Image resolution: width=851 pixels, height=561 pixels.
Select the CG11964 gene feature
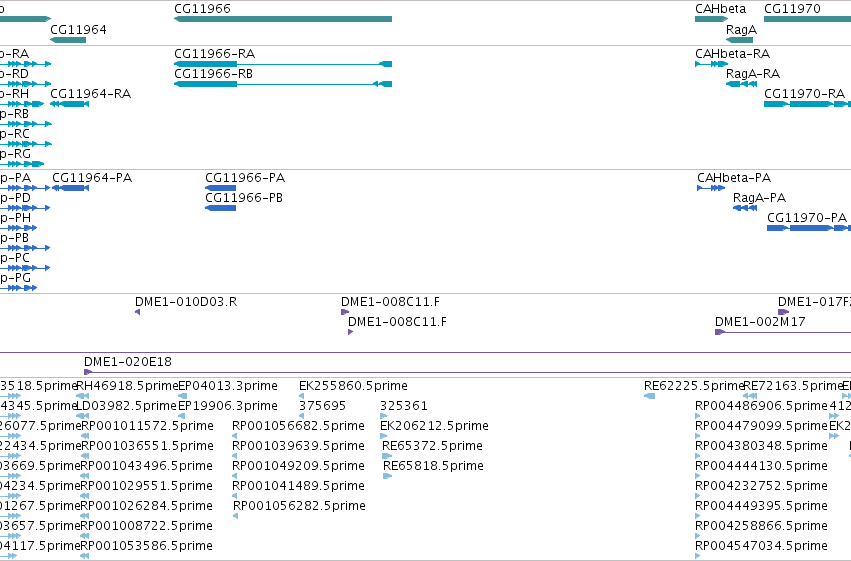68,40
